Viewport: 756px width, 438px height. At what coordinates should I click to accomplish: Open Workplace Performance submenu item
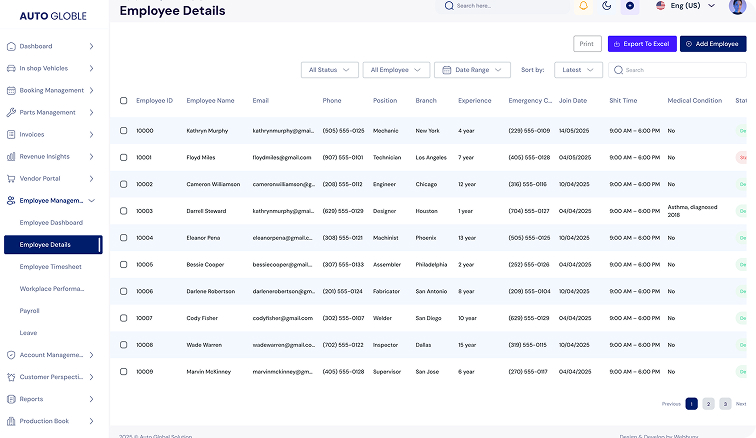(x=52, y=289)
